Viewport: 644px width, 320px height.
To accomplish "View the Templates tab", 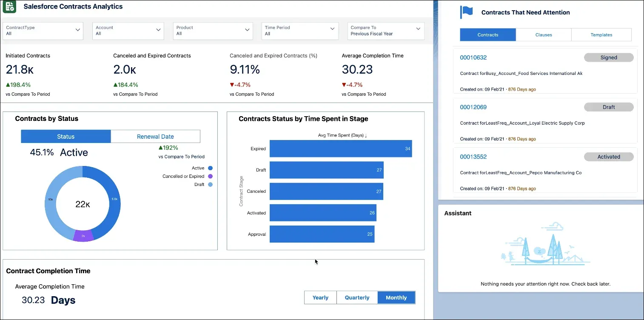I will tap(601, 34).
